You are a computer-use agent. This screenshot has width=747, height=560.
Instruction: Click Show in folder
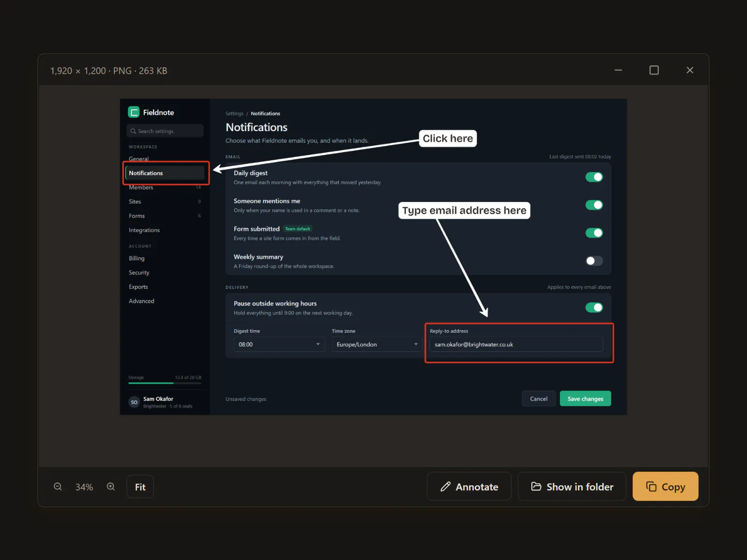pyautogui.click(x=572, y=487)
